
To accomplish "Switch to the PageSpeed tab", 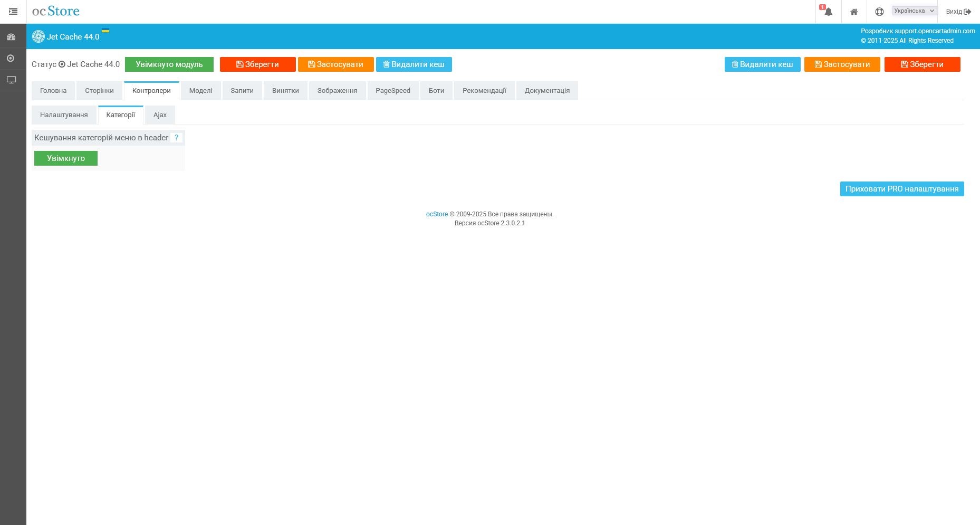I will tap(392, 90).
